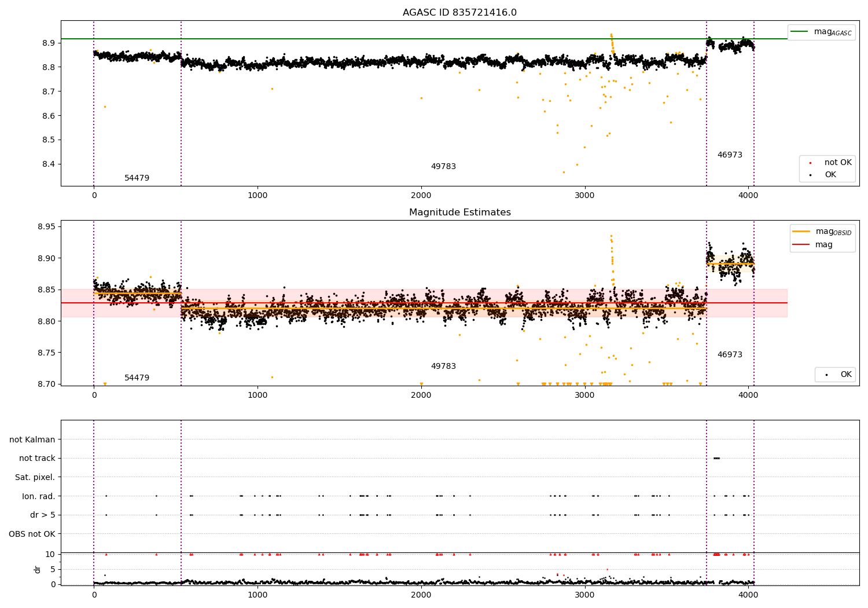This screenshot has height=608, width=868.
Task: Click the 4000 x-axis tick in bottom plot
Action: [748, 595]
